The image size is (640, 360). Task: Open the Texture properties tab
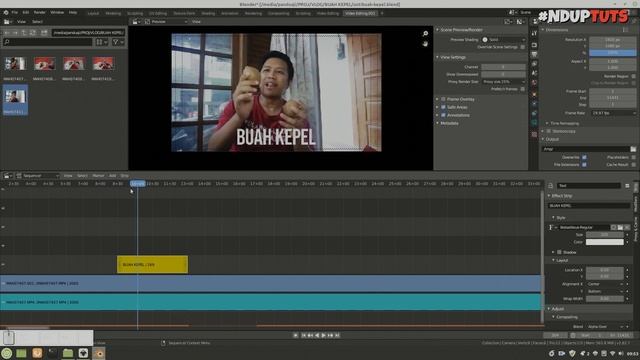click(534, 134)
